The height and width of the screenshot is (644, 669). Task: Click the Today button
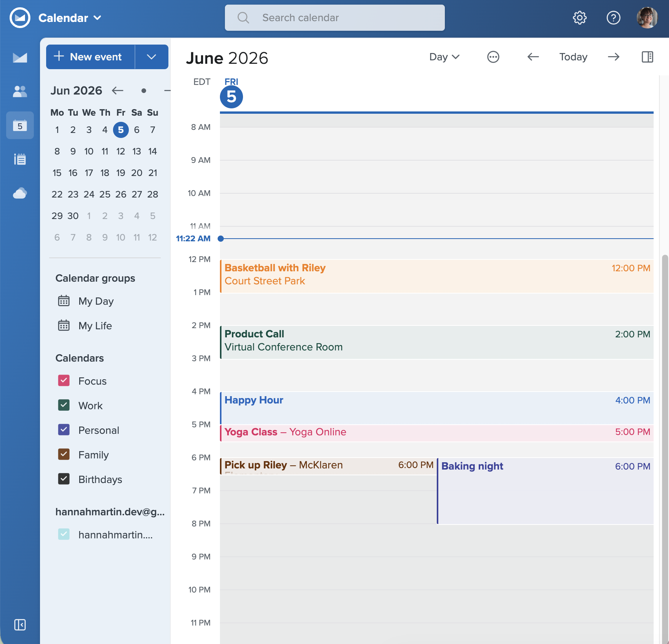[573, 57]
